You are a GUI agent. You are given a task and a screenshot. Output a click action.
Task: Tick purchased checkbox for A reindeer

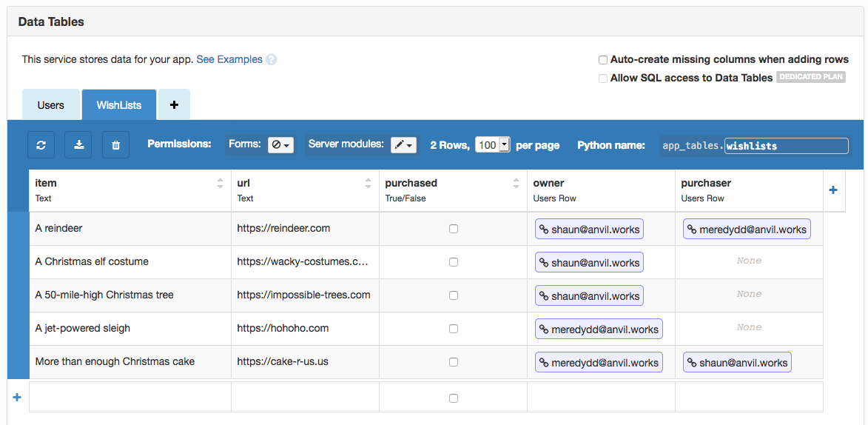pyautogui.click(x=454, y=229)
